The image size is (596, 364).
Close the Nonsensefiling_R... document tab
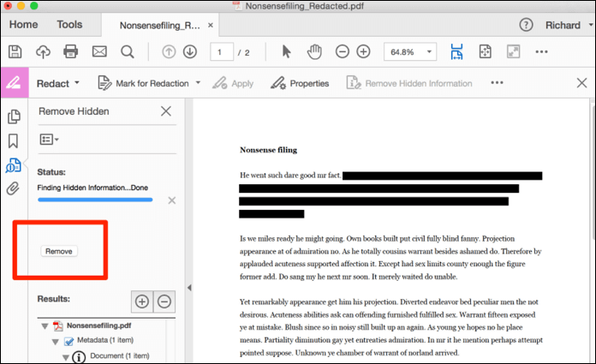(x=210, y=25)
